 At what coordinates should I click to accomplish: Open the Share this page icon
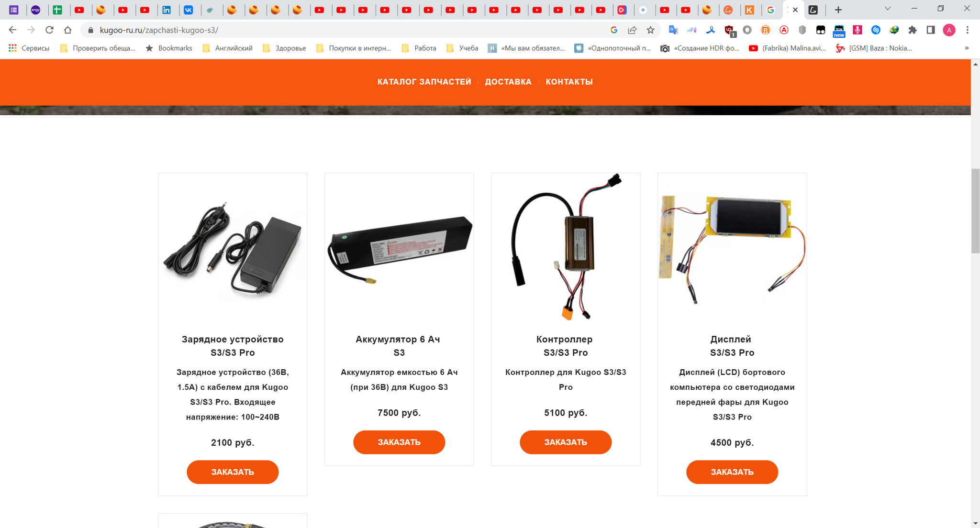(632, 30)
